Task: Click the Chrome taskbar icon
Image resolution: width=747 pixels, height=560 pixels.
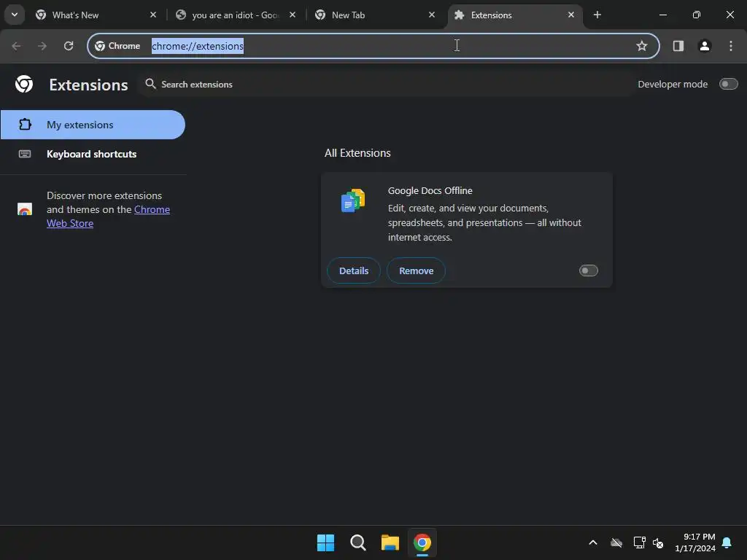Action: [x=422, y=542]
